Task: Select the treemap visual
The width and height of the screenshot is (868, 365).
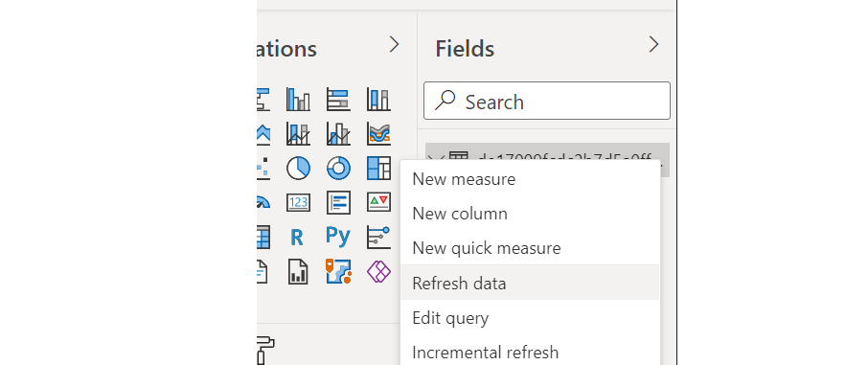Action: click(x=378, y=169)
